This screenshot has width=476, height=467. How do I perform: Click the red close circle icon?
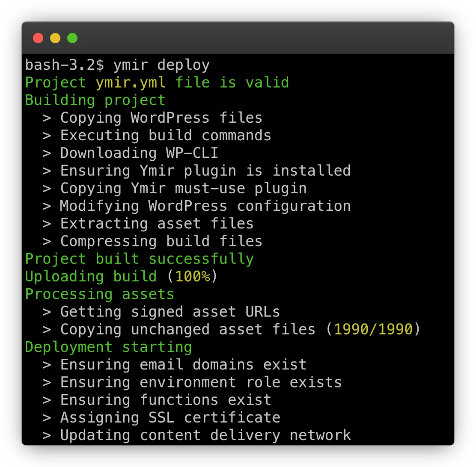(38, 38)
